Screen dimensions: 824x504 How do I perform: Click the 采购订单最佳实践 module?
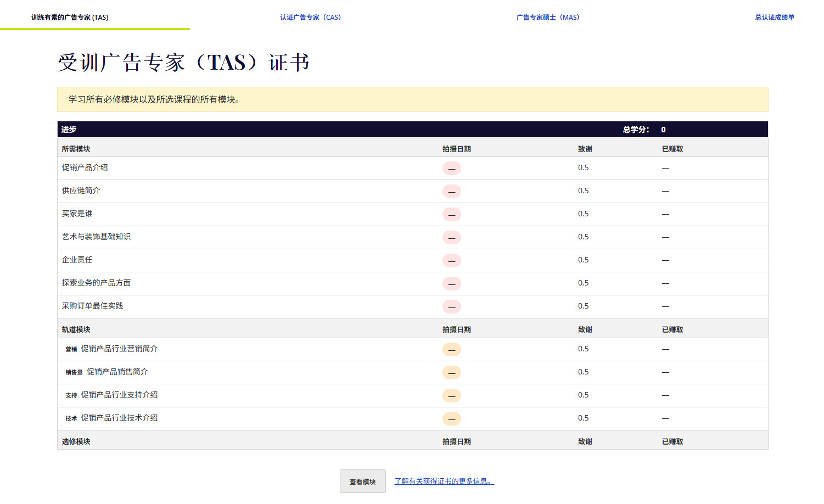93,306
